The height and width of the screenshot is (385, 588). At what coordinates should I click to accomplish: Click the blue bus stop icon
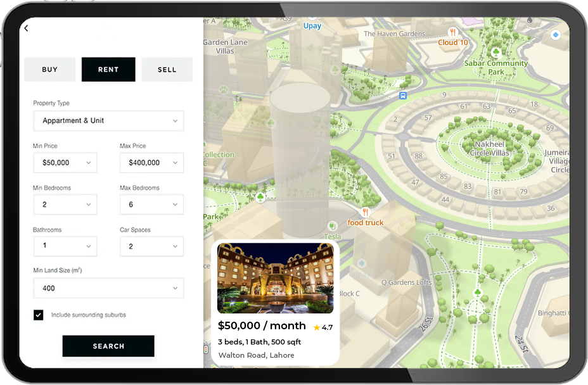coord(402,96)
